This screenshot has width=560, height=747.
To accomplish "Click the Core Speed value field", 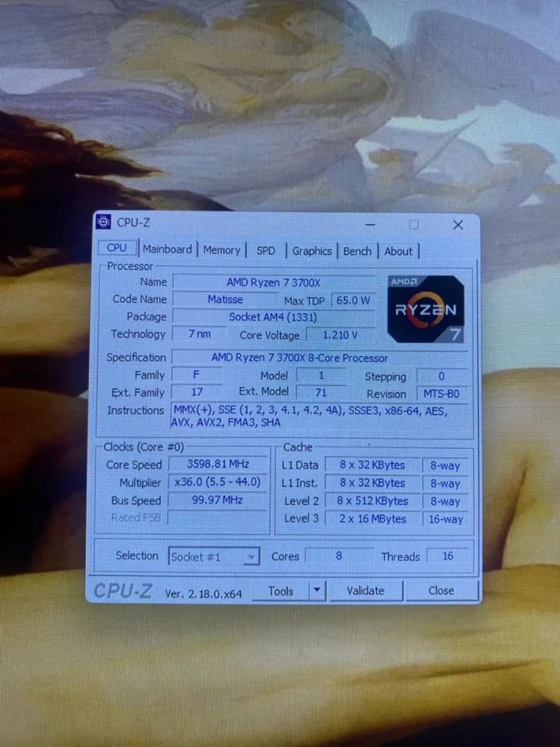I will (x=218, y=464).
